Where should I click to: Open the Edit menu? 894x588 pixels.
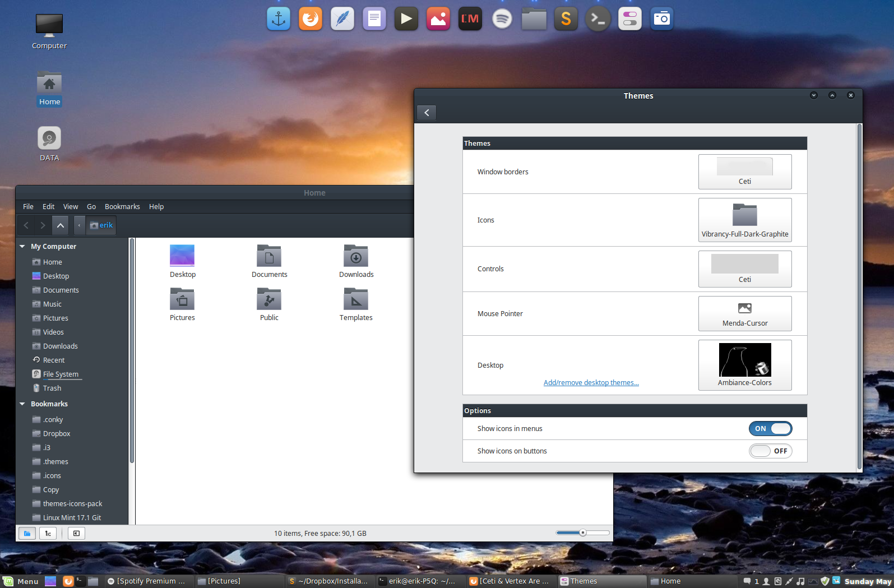(x=49, y=207)
